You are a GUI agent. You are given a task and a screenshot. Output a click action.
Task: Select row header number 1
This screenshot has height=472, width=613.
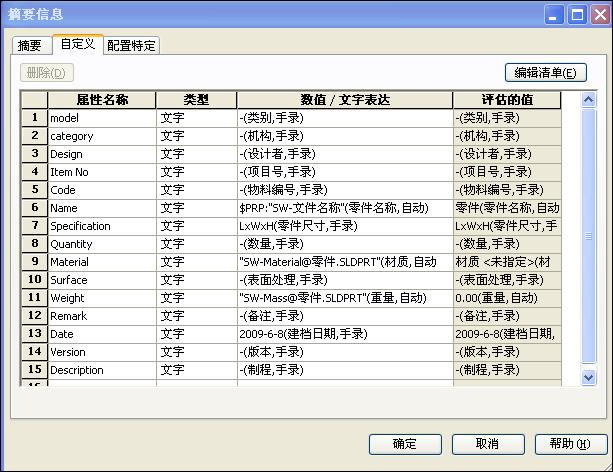35,118
